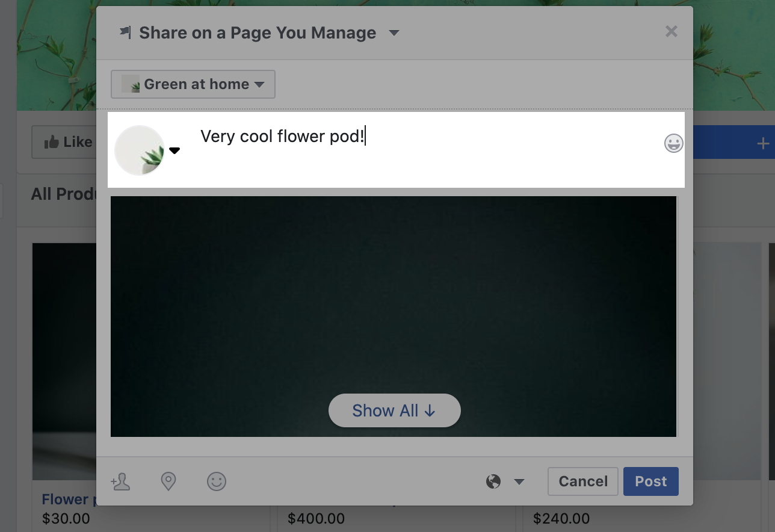Publish the post with the Post button
This screenshot has height=532, width=775.
650,481
